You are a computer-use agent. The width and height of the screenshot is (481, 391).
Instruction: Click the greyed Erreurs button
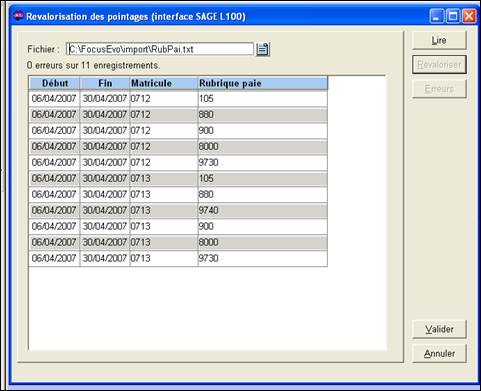[x=439, y=89]
